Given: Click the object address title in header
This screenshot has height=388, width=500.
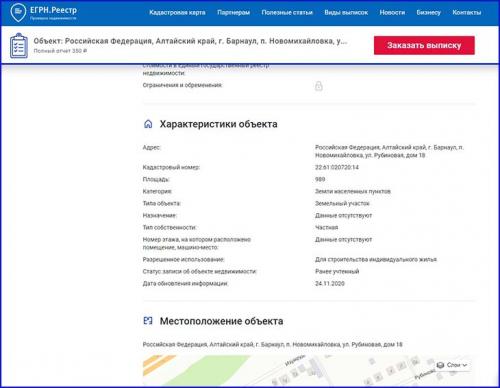Looking at the screenshot, I should [190, 41].
